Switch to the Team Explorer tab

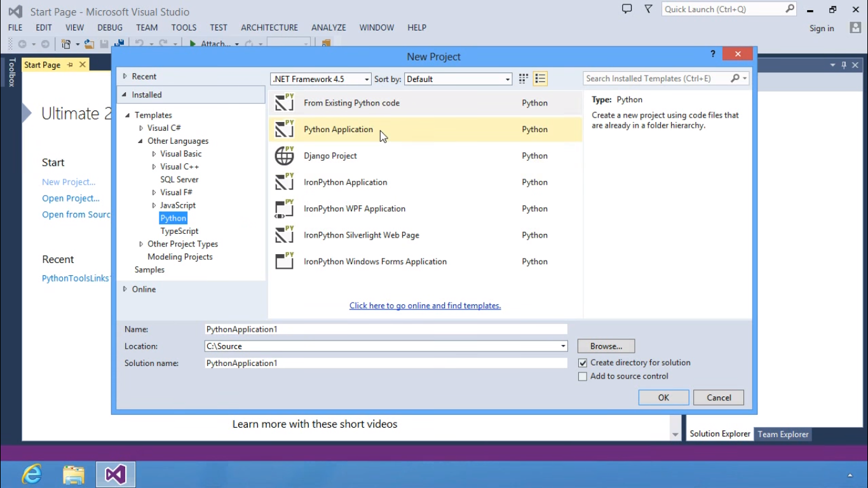pyautogui.click(x=783, y=434)
